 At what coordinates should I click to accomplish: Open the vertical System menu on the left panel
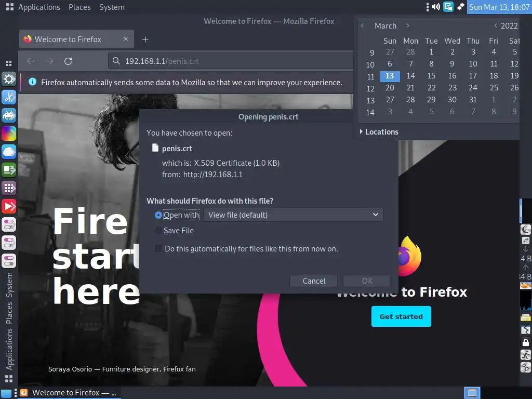point(9,285)
